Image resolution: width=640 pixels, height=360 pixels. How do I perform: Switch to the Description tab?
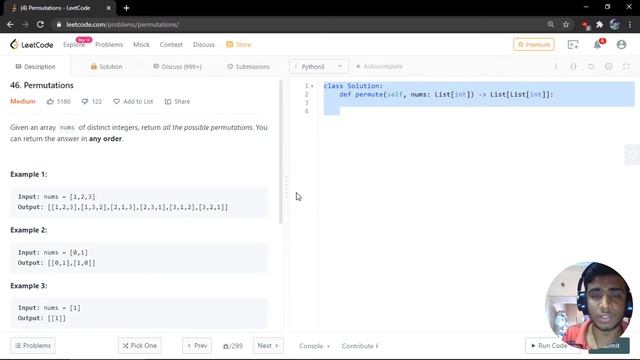coord(35,67)
